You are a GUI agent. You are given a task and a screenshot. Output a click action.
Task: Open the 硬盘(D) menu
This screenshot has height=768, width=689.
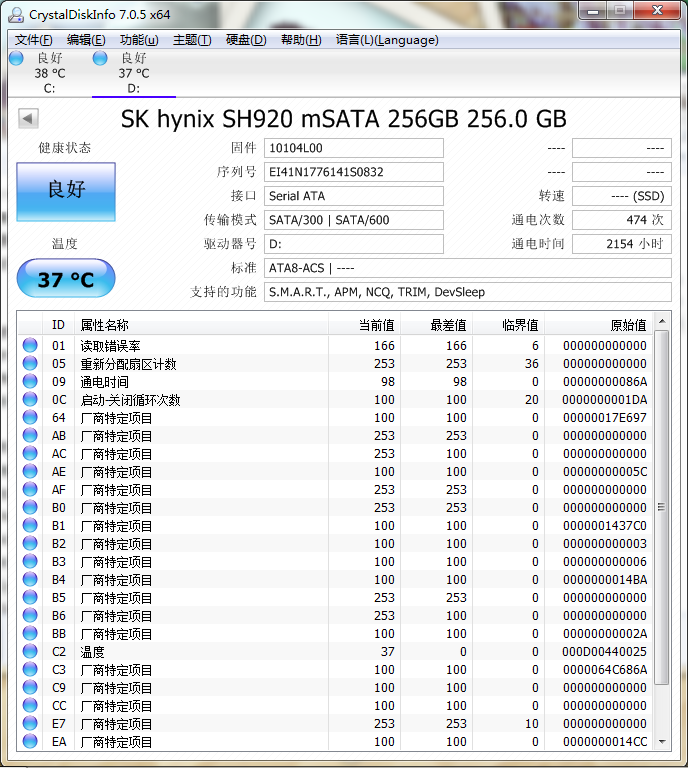coord(246,40)
